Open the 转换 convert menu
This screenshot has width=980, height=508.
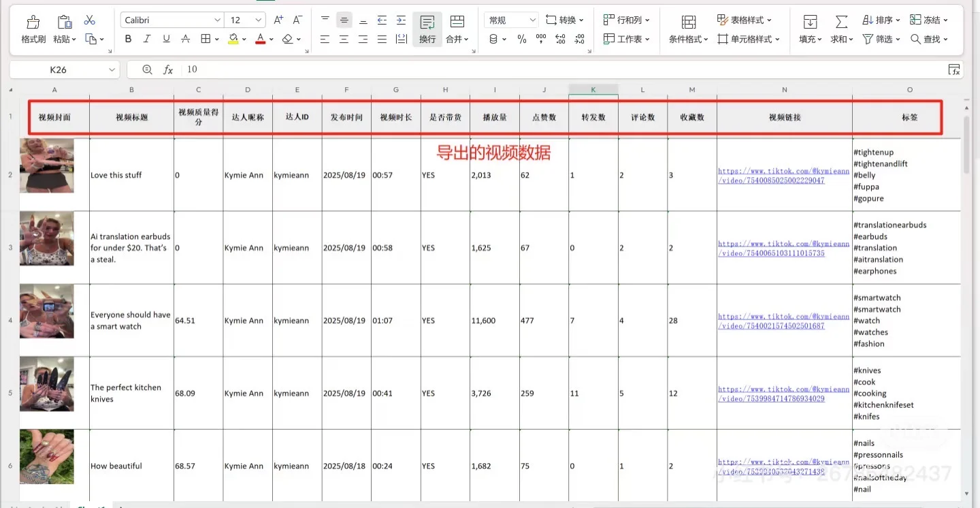click(566, 20)
